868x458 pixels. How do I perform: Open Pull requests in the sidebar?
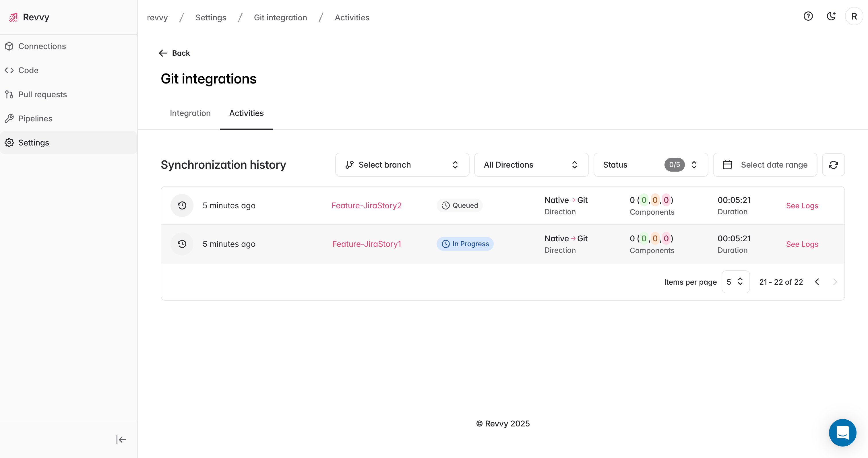[42, 94]
